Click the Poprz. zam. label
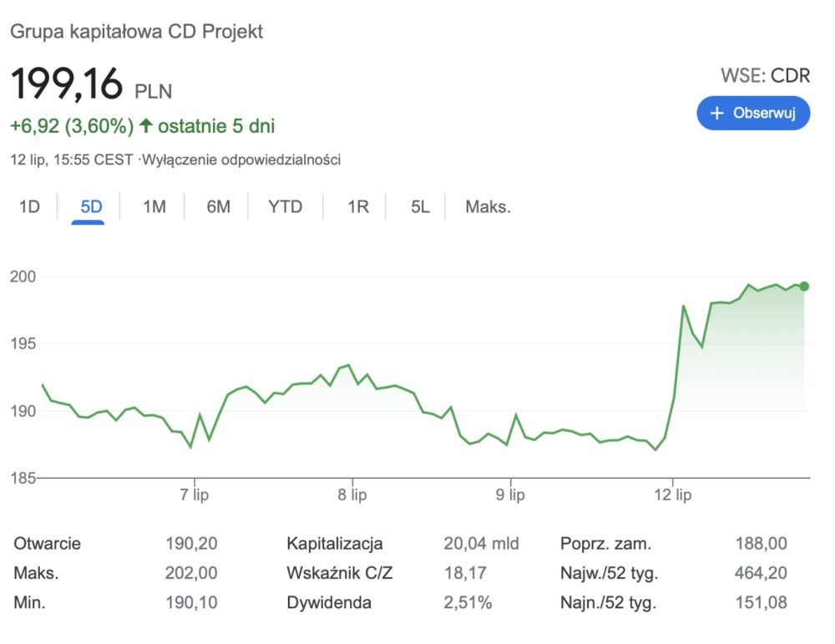This screenshot has height=644, width=835. (x=605, y=543)
